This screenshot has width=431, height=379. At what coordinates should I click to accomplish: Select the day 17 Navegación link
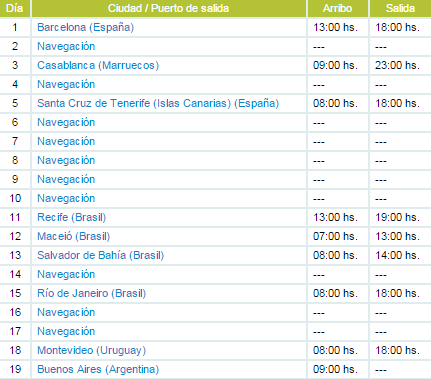(66, 331)
